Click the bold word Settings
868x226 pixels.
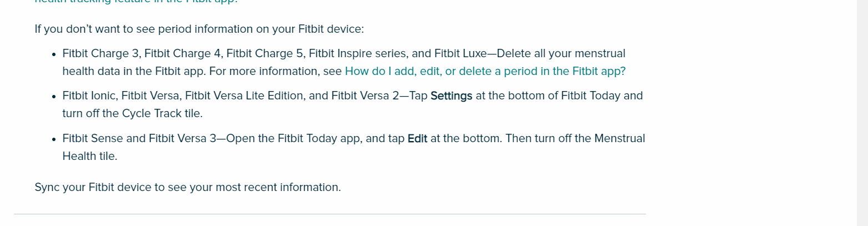451,96
